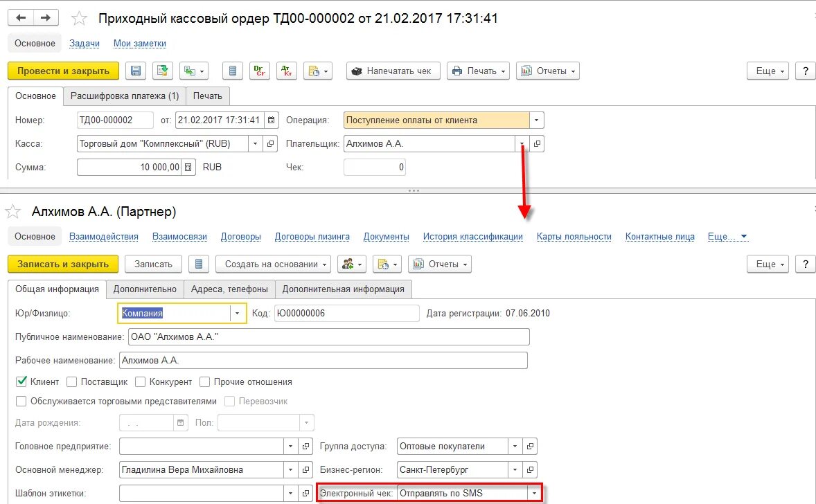Switch to the Дополнительно tab
Screen dimensions: 816x504
(x=145, y=289)
